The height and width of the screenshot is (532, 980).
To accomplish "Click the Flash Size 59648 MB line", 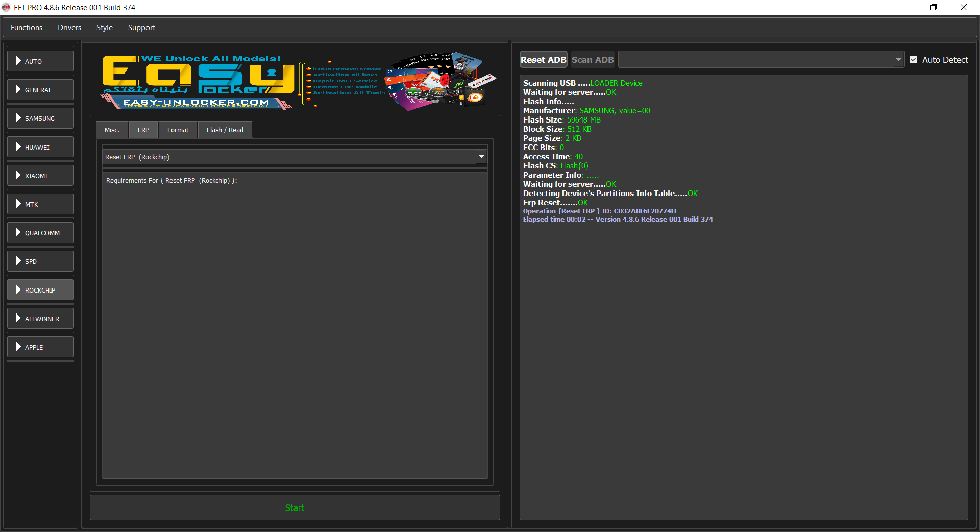I will (x=561, y=120).
